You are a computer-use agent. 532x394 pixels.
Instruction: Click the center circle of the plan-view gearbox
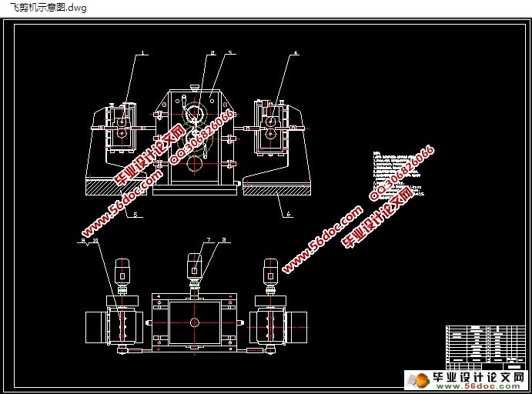coord(194,322)
